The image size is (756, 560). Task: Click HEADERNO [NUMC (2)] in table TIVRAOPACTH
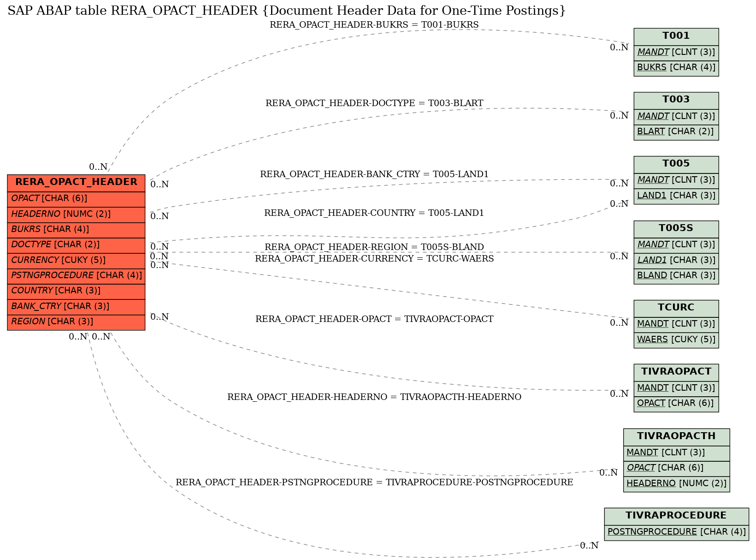(x=676, y=484)
